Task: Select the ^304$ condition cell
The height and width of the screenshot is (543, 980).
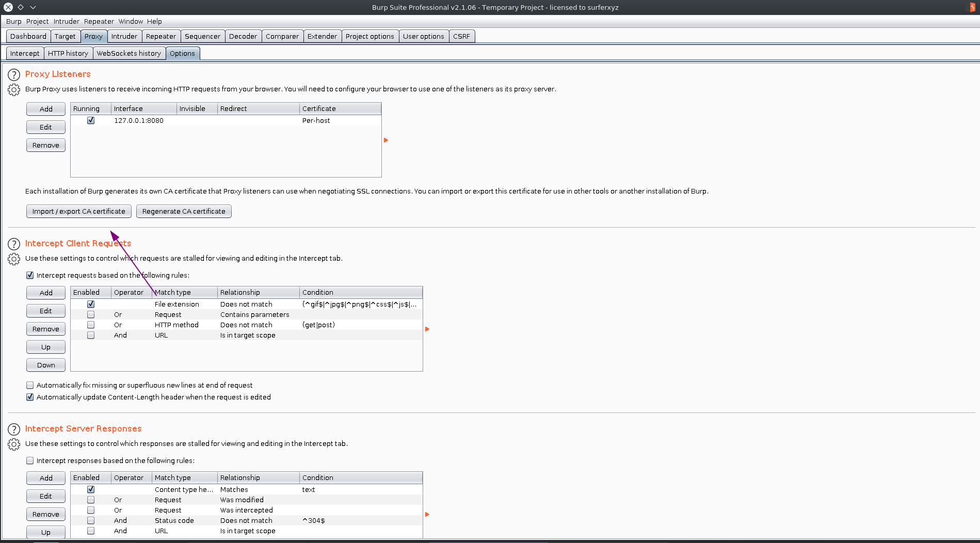Action: pos(361,520)
